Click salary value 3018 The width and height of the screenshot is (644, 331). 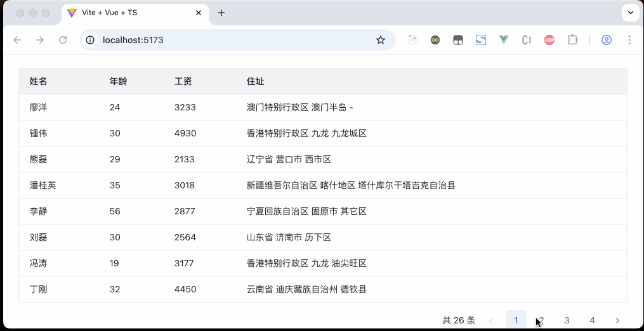[x=185, y=185]
